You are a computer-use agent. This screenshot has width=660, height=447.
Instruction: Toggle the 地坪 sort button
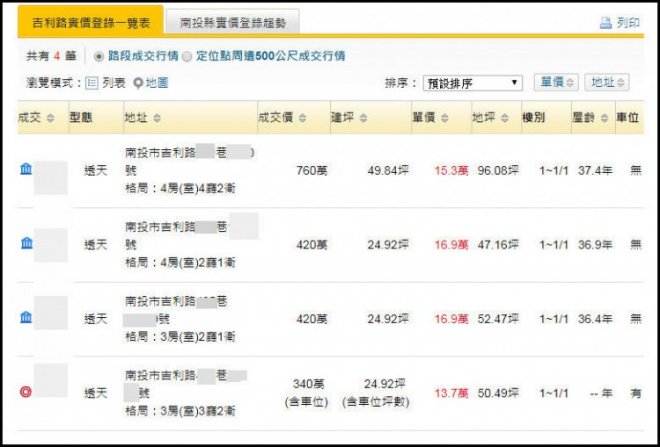pyautogui.click(x=608, y=82)
